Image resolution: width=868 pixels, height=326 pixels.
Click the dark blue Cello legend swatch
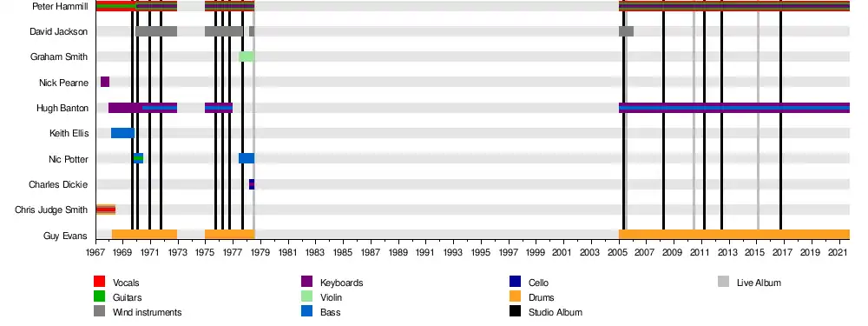pos(515,282)
